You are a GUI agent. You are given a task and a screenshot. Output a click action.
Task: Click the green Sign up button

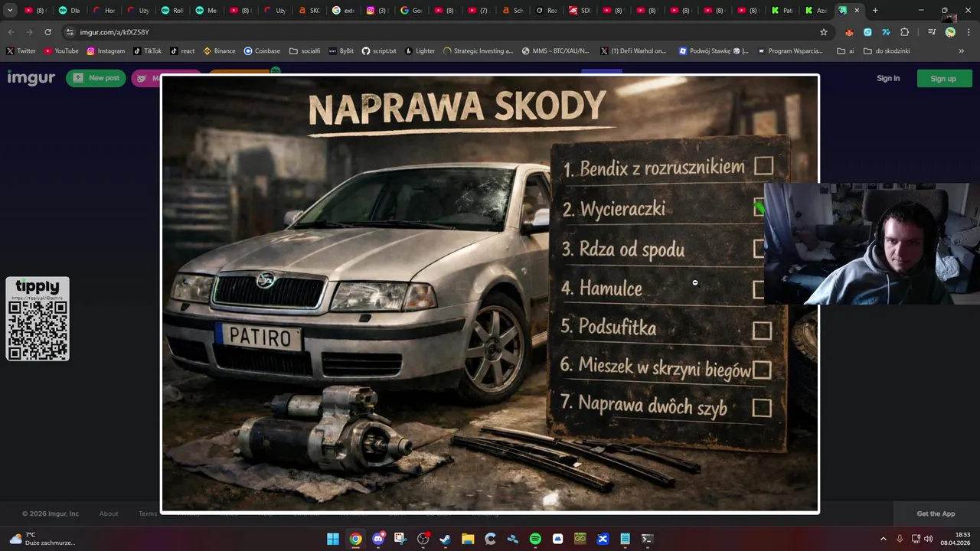[943, 78]
